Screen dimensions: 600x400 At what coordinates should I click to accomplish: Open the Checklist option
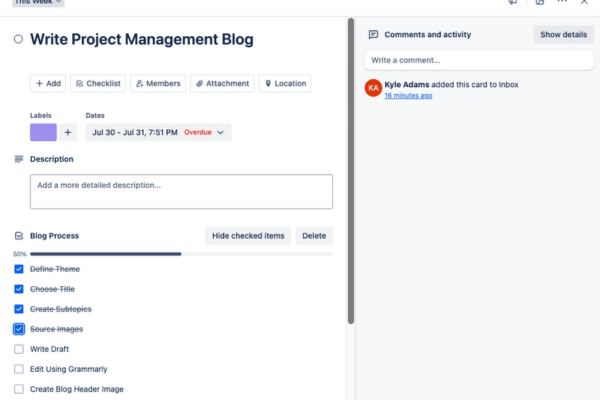pyautogui.click(x=98, y=84)
